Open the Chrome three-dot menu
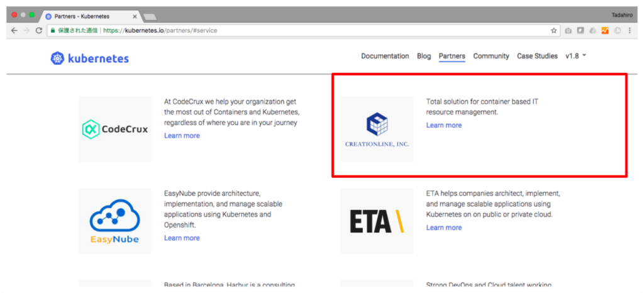 coord(630,30)
